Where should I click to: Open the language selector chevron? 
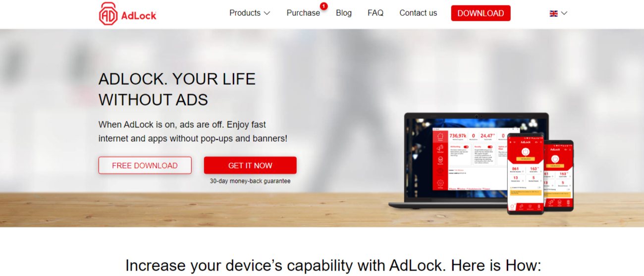click(564, 13)
